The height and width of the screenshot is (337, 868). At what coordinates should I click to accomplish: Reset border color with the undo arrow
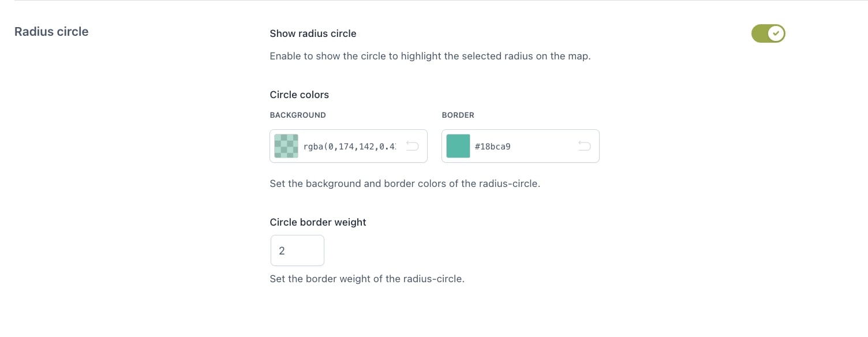[x=584, y=146]
